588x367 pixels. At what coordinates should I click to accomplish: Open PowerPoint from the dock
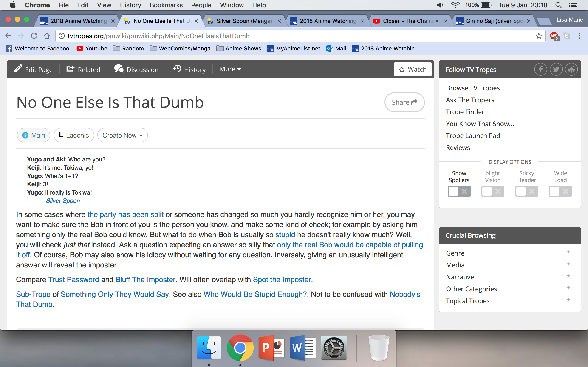(271, 348)
